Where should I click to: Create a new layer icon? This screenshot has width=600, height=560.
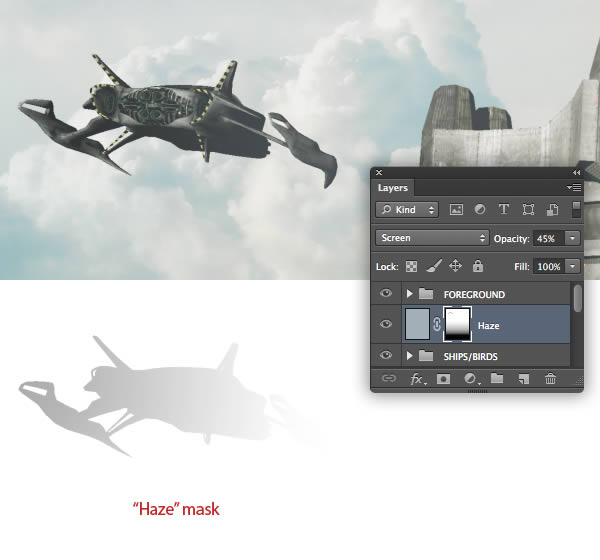coord(523,379)
